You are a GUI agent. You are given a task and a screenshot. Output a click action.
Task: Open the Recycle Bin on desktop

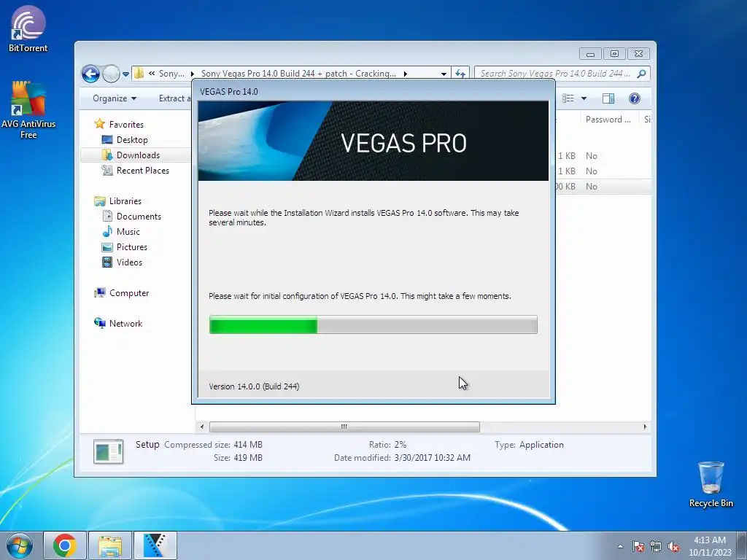tap(711, 484)
